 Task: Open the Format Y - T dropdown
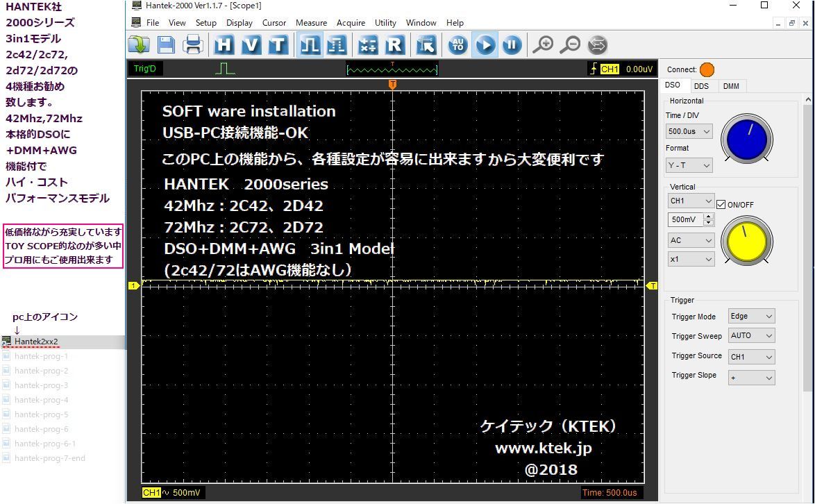click(x=689, y=165)
